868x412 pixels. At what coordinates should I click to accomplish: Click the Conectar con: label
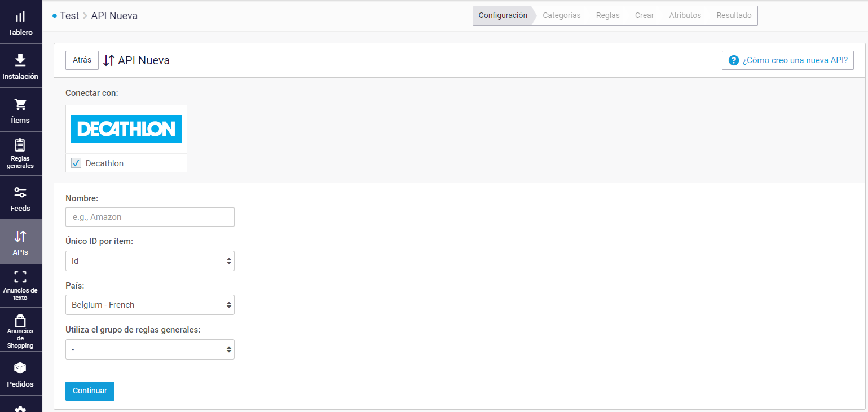tap(92, 93)
